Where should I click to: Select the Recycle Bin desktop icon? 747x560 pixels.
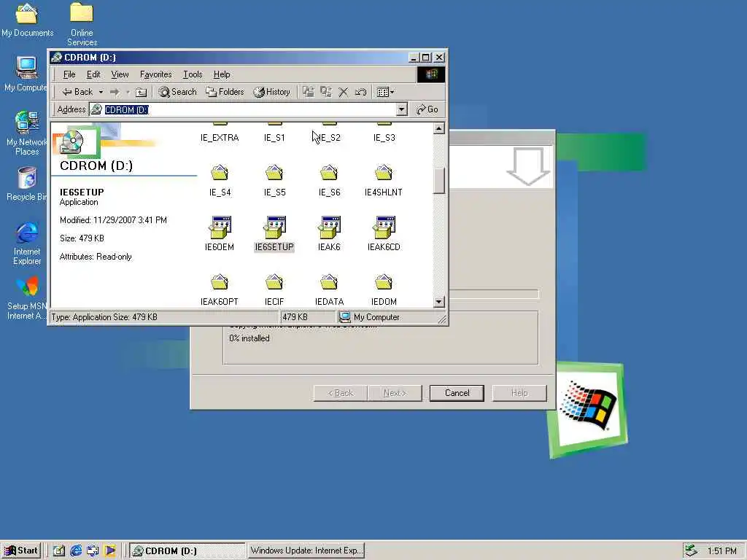pos(27,184)
